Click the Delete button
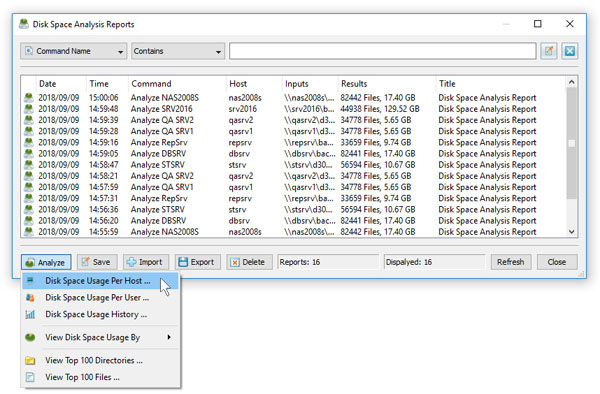 pos(249,262)
